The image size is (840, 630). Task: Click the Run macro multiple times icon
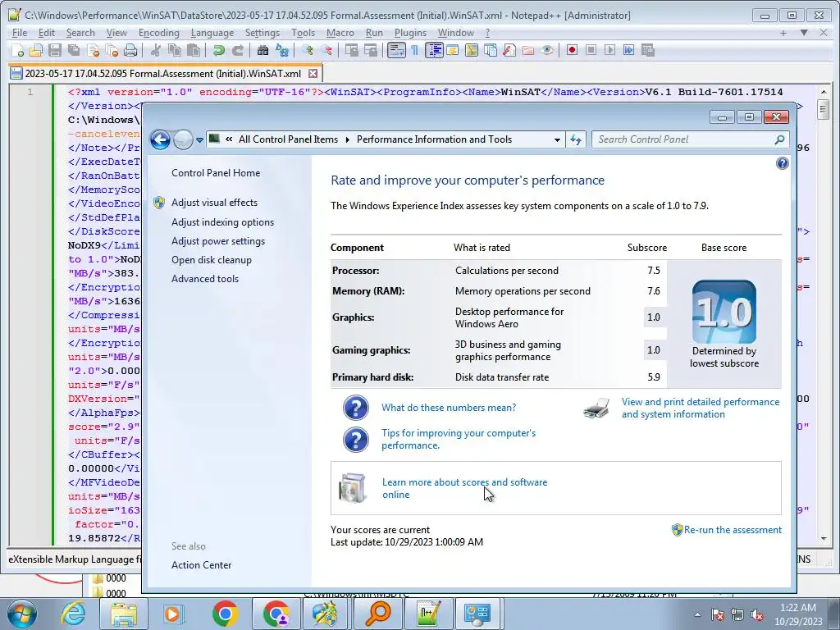click(x=629, y=50)
